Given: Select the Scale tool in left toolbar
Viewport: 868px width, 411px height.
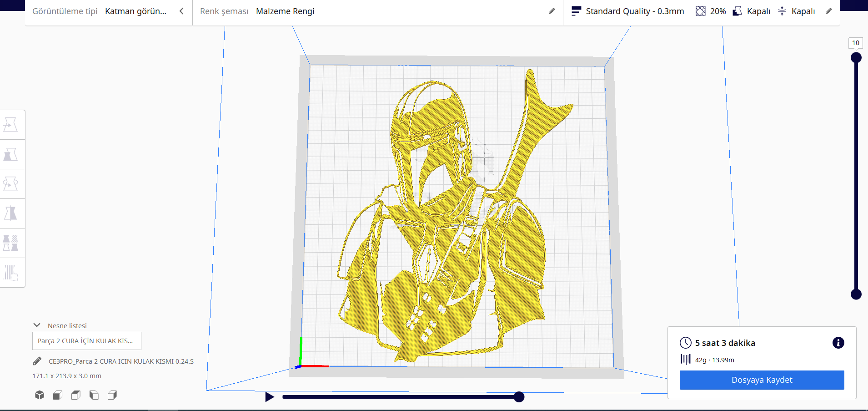Looking at the screenshot, I should 10,154.
